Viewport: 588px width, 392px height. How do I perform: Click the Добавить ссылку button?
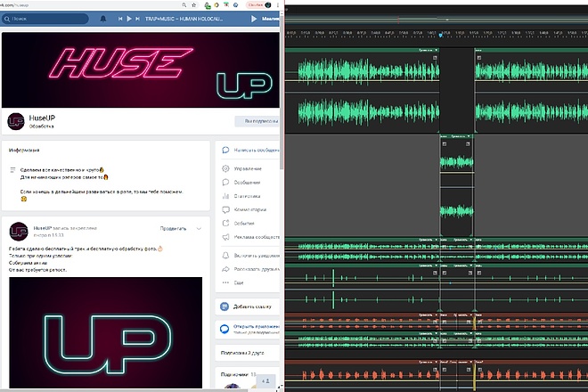(248, 306)
